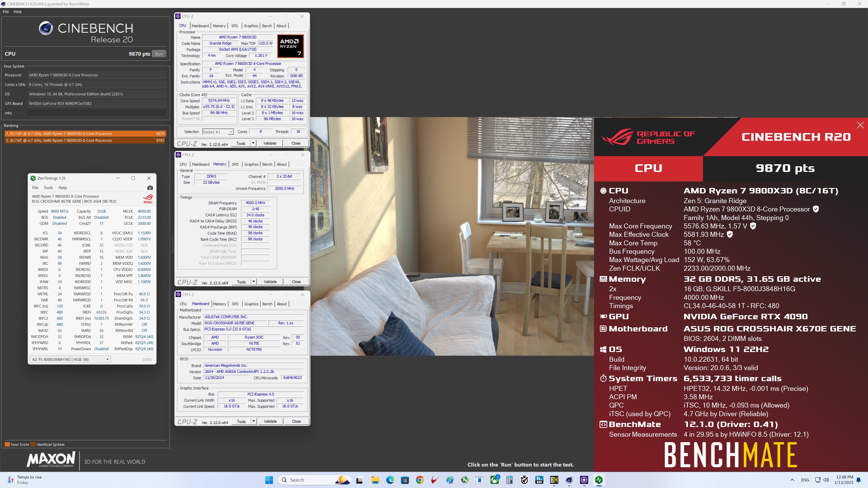Click the ROG logo in ZenTimings
868x488 pixels.
tap(148, 199)
